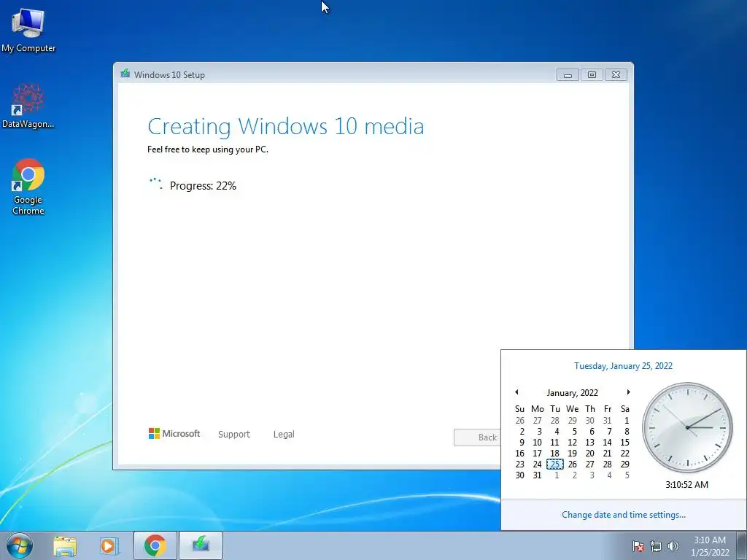The image size is (747, 560).
Task: Click the Back button in setup
Action: (477, 437)
